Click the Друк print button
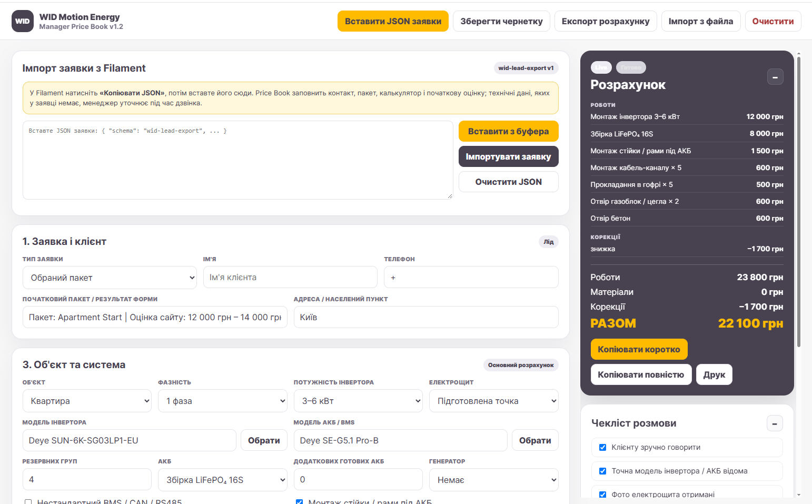 pos(715,374)
